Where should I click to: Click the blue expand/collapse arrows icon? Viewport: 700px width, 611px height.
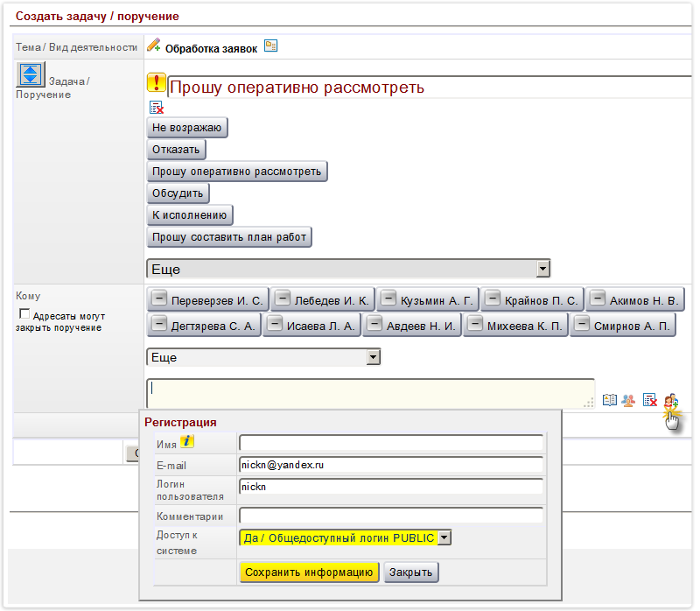[x=31, y=75]
